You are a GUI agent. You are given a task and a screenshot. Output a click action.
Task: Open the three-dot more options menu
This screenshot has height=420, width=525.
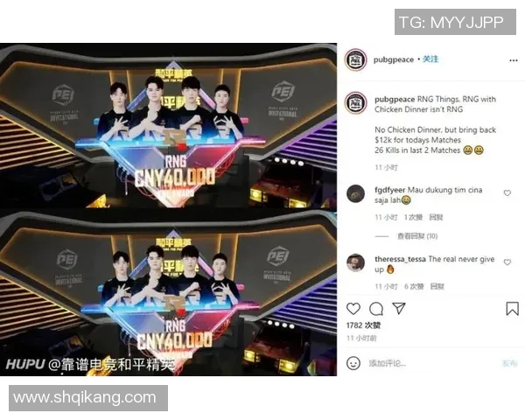point(514,60)
